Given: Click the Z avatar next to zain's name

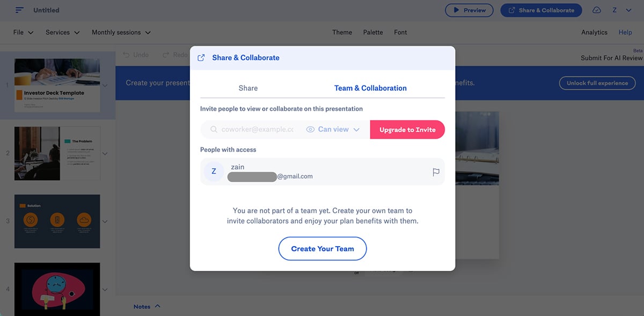Looking at the screenshot, I should tap(214, 171).
